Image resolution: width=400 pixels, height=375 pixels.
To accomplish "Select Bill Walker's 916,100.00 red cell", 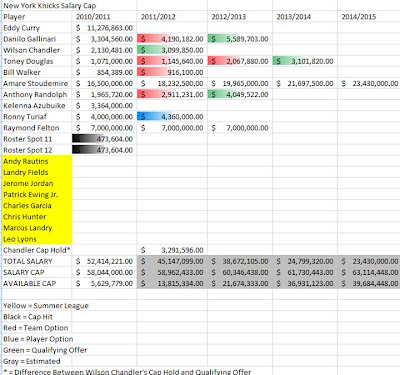I will pos(172,72).
